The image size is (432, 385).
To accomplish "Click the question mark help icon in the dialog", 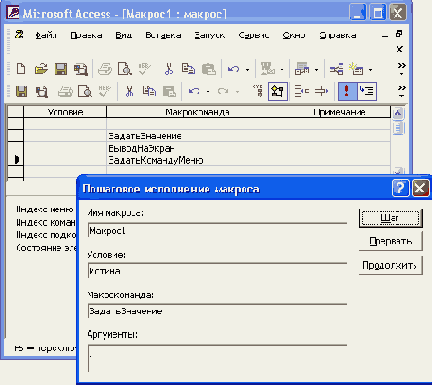I will pos(400,188).
